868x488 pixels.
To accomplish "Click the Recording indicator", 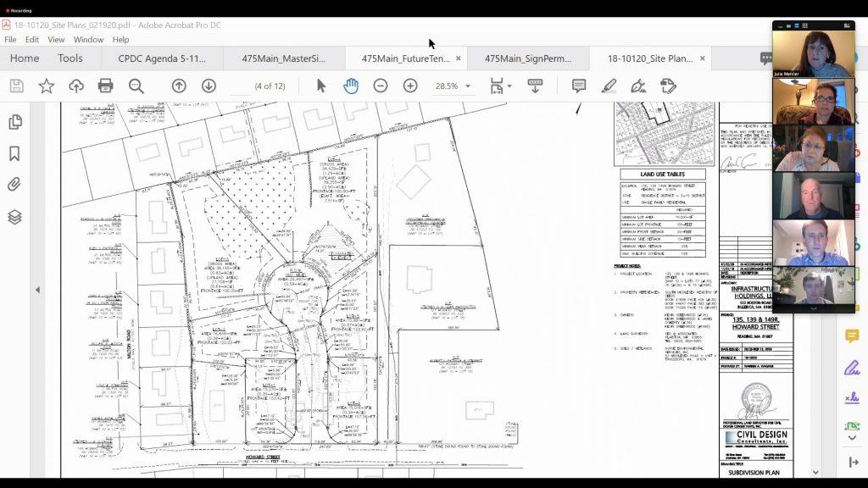I will [19, 10].
